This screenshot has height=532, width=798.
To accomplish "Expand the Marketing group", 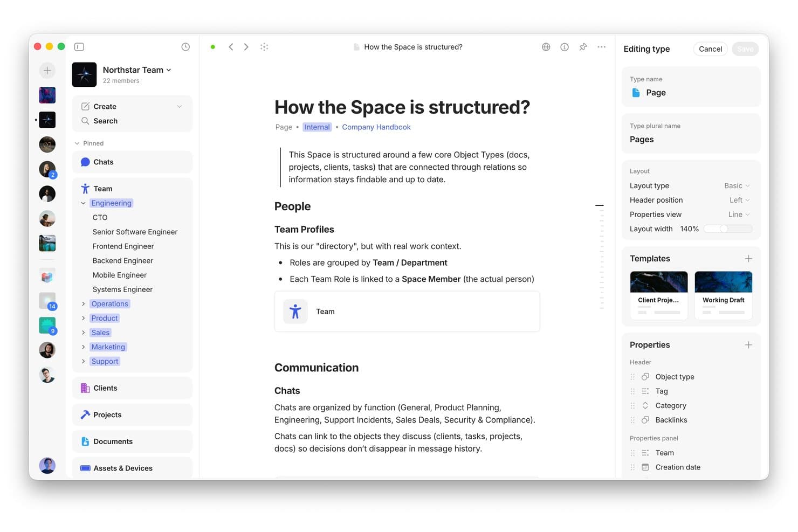I will tap(84, 347).
